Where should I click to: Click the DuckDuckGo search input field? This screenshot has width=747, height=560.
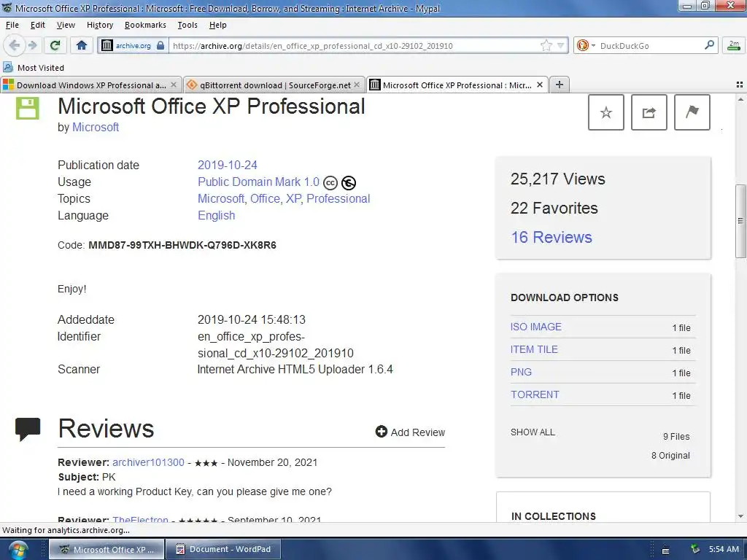click(x=650, y=46)
